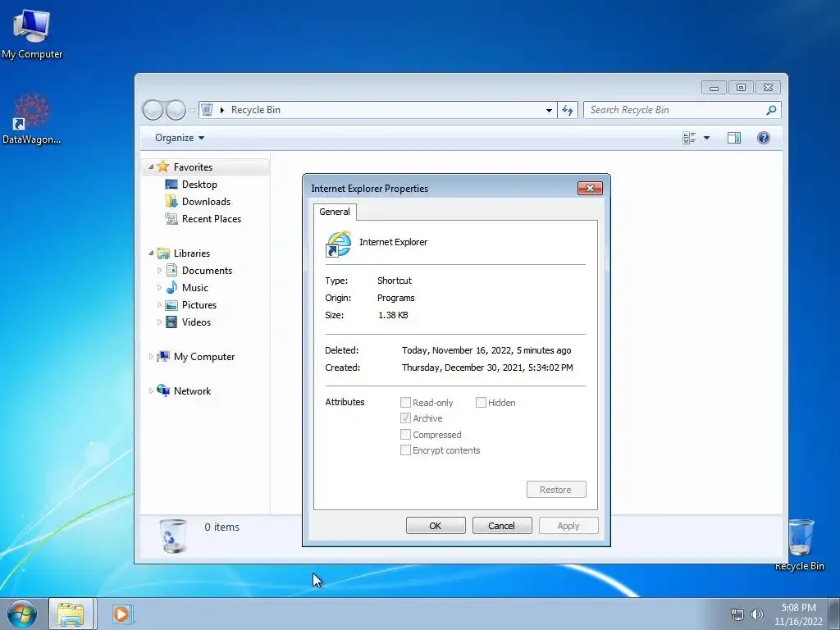Toggle the Read-only checkbox
Screen dimensions: 840x630
tap(405, 402)
